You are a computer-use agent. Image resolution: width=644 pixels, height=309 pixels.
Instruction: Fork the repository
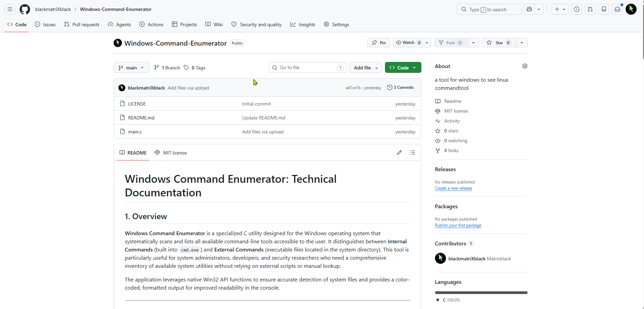pyautogui.click(x=451, y=43)
